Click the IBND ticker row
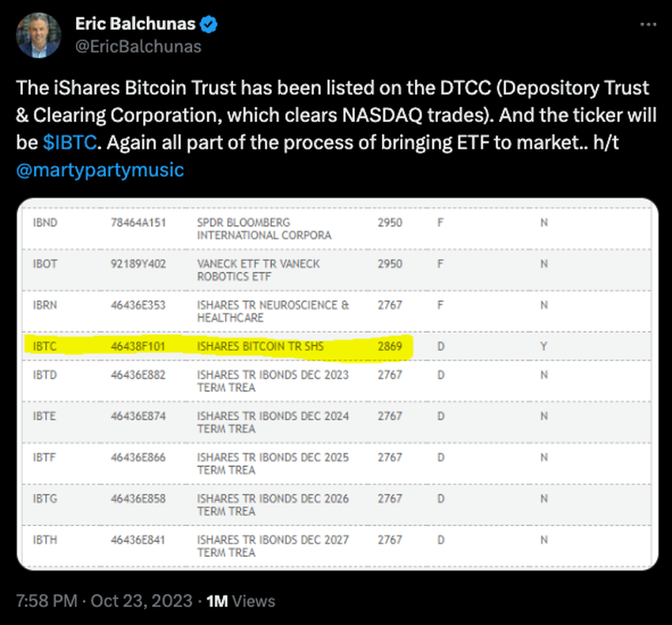The height and width of the screenshot is (625, 672). 338,229
